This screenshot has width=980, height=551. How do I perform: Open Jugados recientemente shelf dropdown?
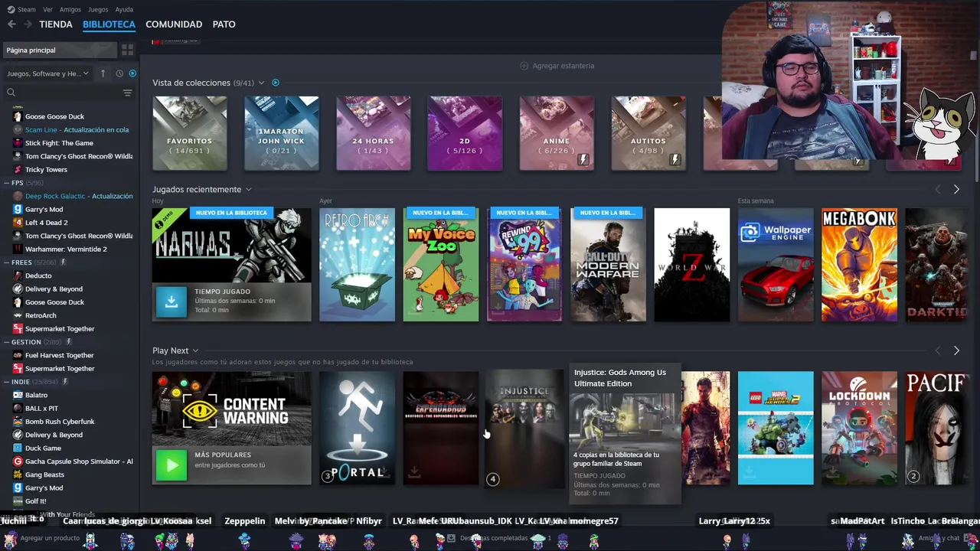coord(248,189)
